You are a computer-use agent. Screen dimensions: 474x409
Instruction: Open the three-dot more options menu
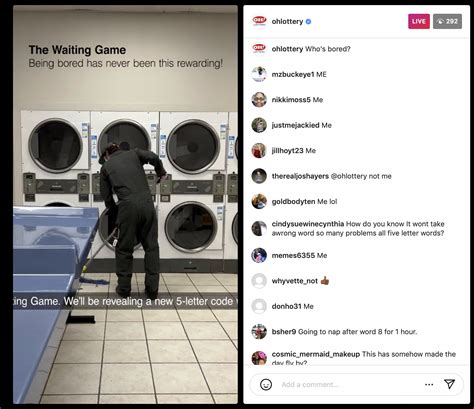click(x=429, y=384)
